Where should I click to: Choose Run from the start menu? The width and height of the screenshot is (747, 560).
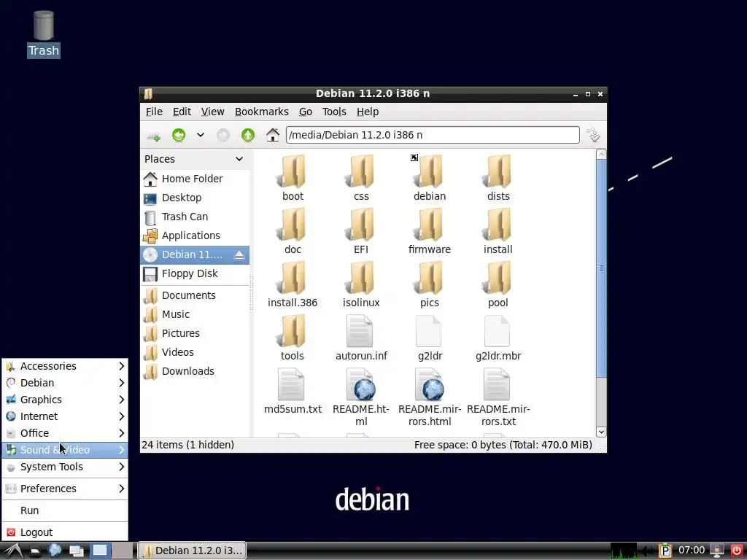coord(65,510)
